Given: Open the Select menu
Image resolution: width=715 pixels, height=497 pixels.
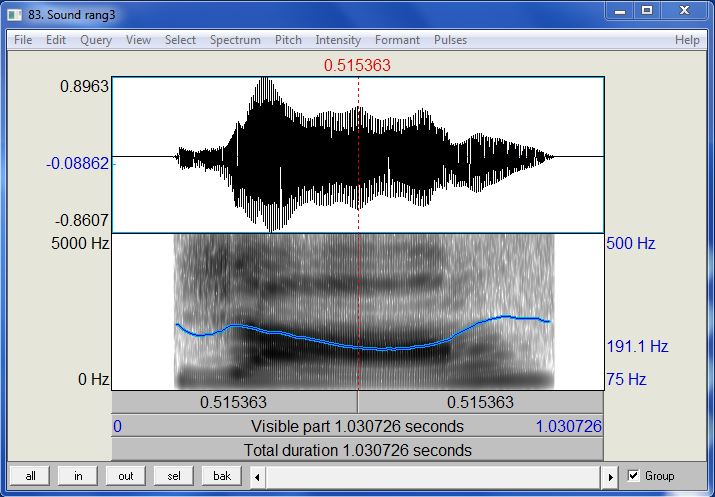Looking at the screenshot, I should (x=180, y=40).
